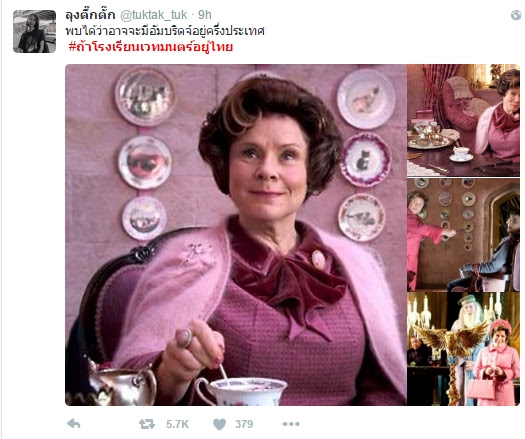Click the tweet text line above the hashtag
Viewport: 525px width, 439px height.
[165, 31]
